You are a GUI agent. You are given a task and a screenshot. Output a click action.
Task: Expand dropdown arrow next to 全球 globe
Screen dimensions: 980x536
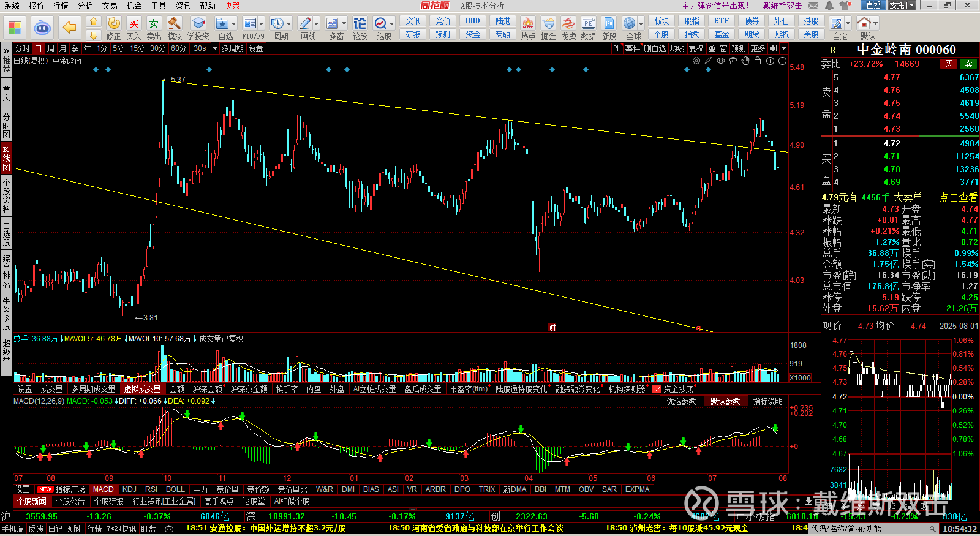pos(640,24)
